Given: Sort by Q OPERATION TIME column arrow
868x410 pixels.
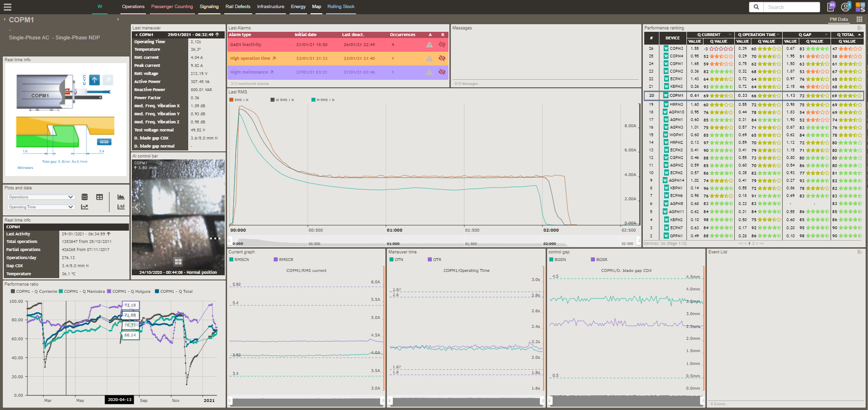Looking at the screenshot, I should coord(778,35).
